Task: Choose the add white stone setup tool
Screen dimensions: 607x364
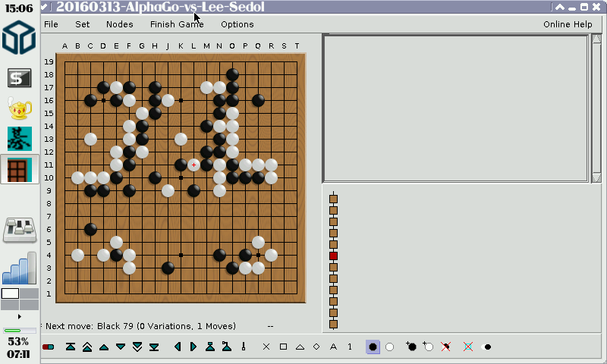Action: (428, 347)
